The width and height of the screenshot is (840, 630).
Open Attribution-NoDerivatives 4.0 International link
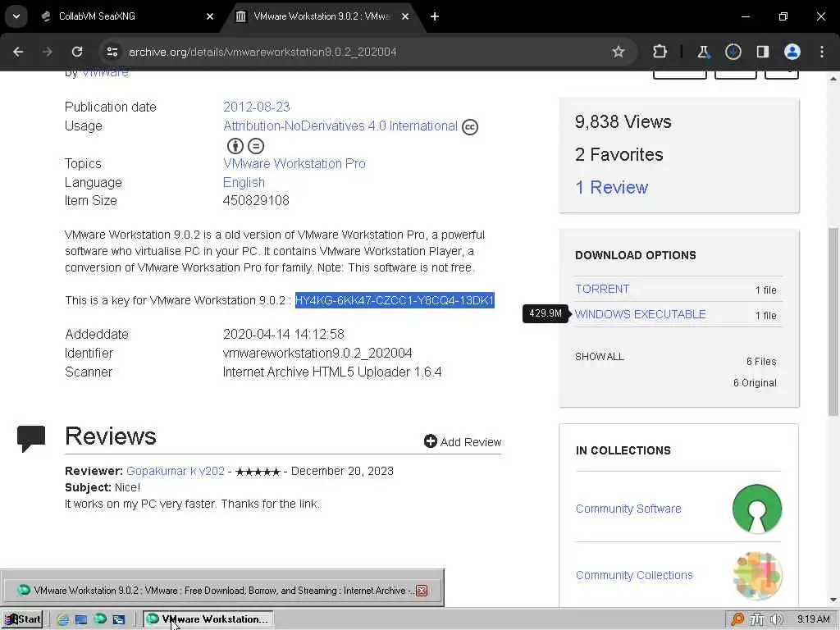pyautogui.click(x=340, y=126)
